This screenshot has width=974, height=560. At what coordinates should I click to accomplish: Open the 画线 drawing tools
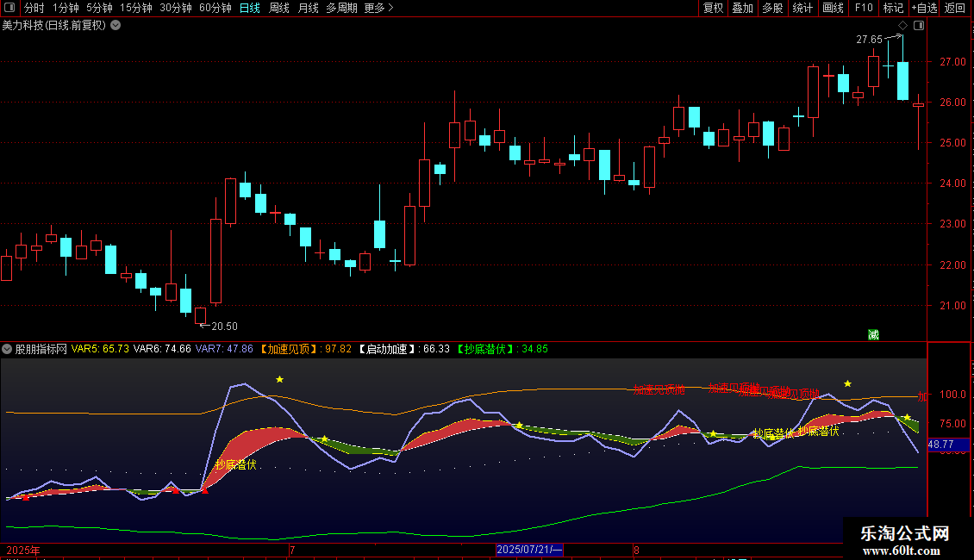[x=833, y=8]
